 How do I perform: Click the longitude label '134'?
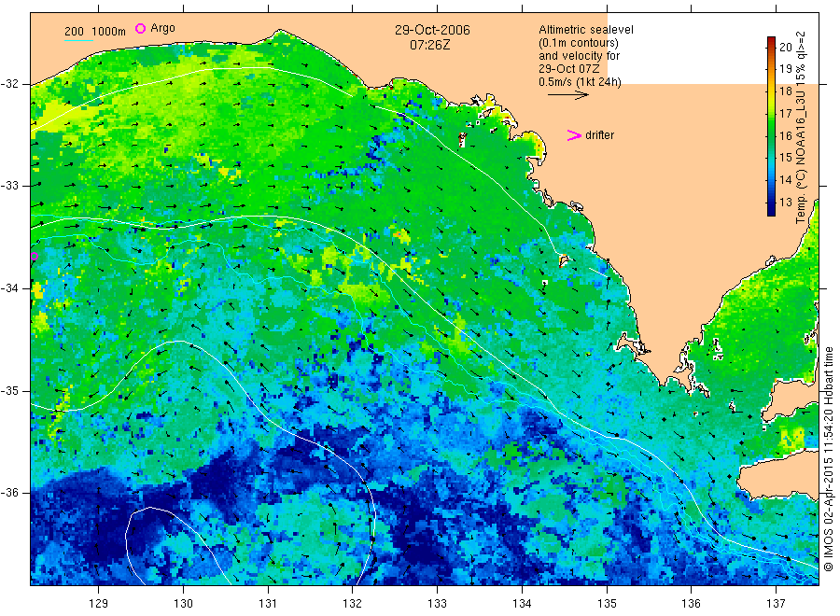point(522,604)
